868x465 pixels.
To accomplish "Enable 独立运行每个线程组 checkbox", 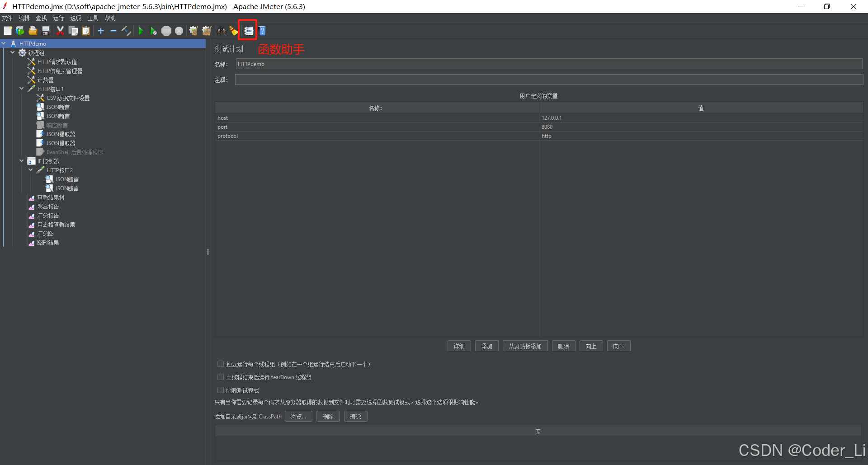I will (x=221, y=364).
